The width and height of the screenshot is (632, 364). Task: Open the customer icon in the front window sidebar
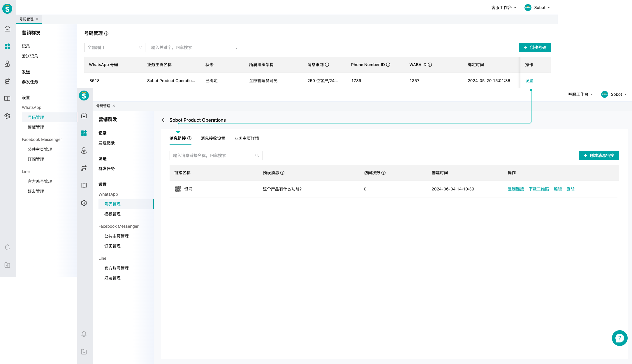[x=84, y=151]
